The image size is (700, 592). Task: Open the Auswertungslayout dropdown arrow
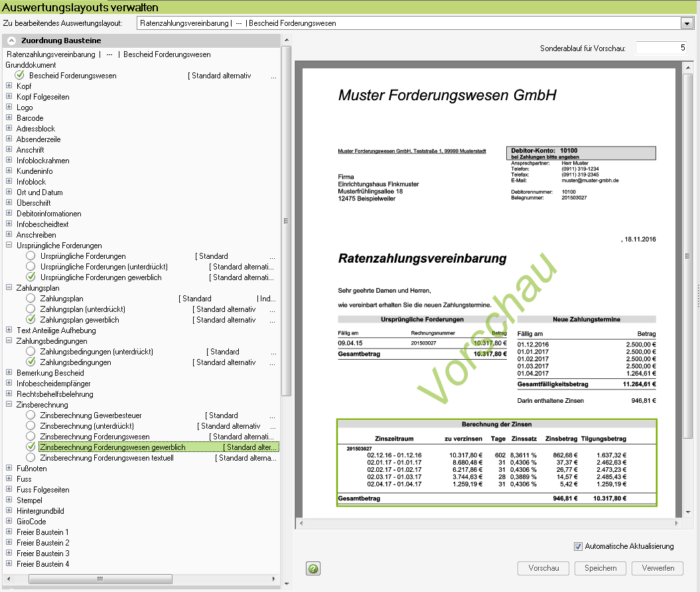pos(686,23)
